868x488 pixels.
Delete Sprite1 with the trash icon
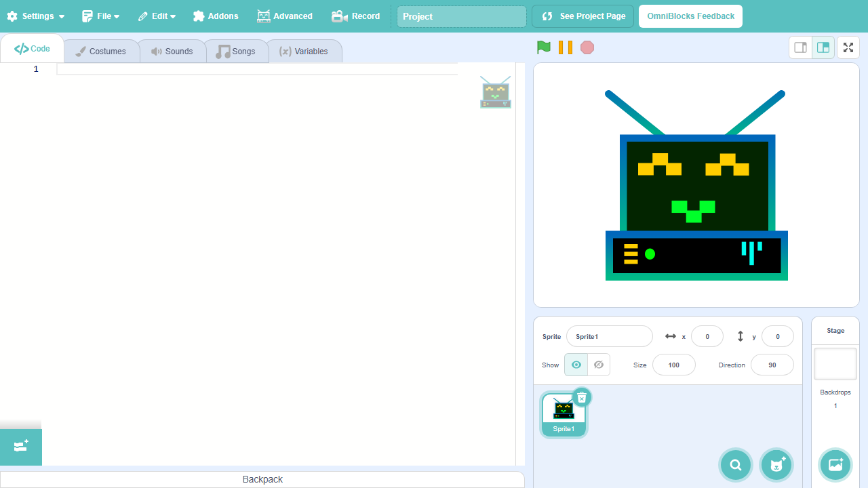582,397
